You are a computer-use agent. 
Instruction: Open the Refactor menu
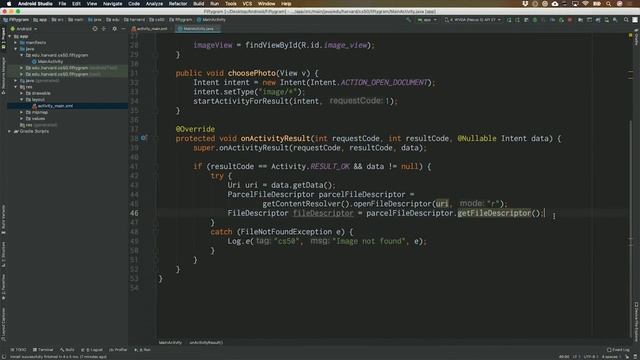tap(178, 4)
